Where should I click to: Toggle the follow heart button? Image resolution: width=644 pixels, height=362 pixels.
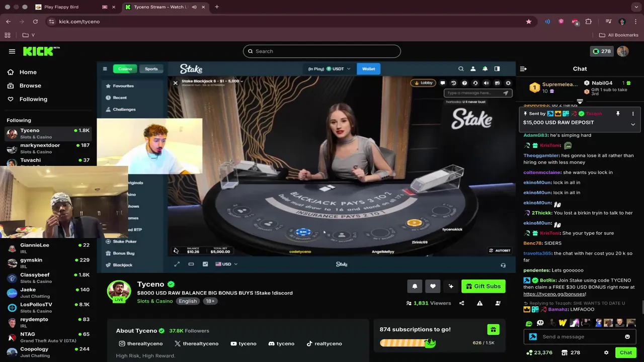[433, 286]
